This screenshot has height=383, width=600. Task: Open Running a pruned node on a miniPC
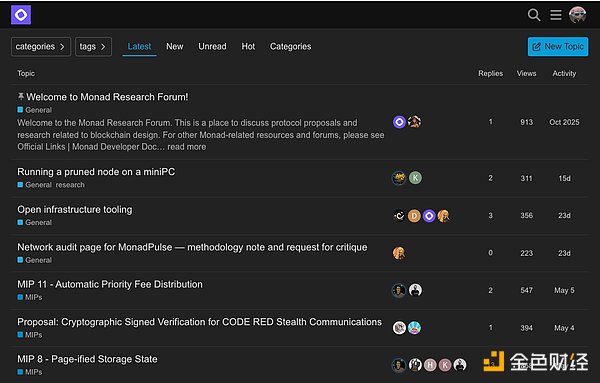pos(96,172)
